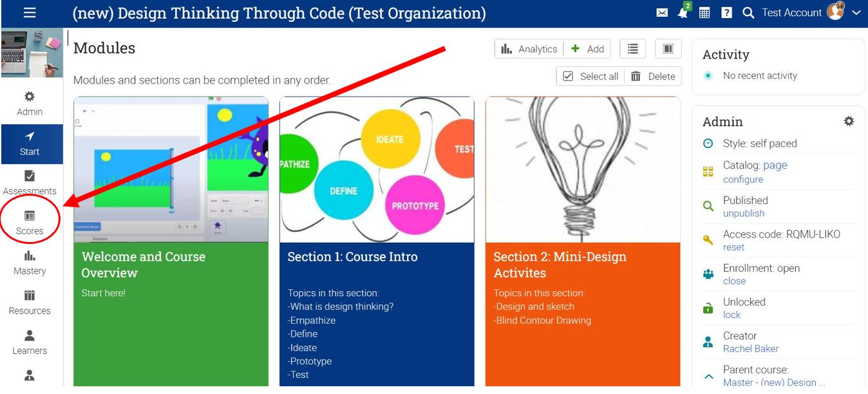868x394 pixels.
Task: Open creator Rachel Baker's profile link
Action: [751, 348]
